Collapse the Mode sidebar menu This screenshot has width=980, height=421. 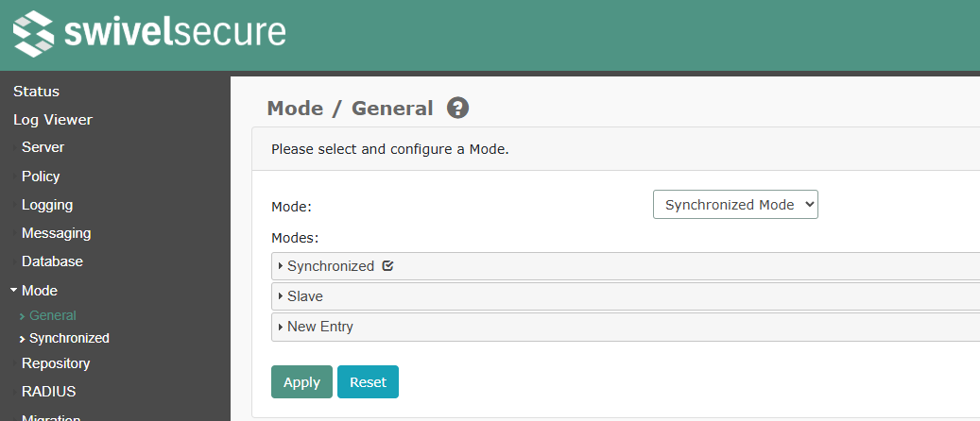40,291
